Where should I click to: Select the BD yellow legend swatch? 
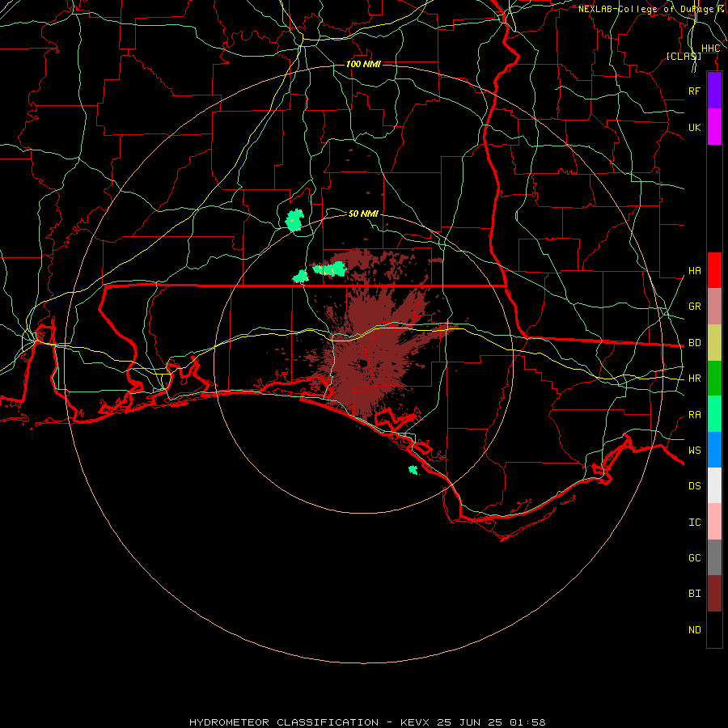coord(714,343)
